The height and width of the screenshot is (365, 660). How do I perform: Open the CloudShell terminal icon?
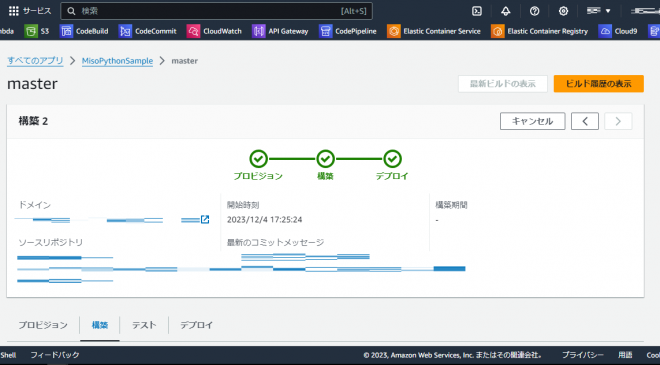(477, 11)
